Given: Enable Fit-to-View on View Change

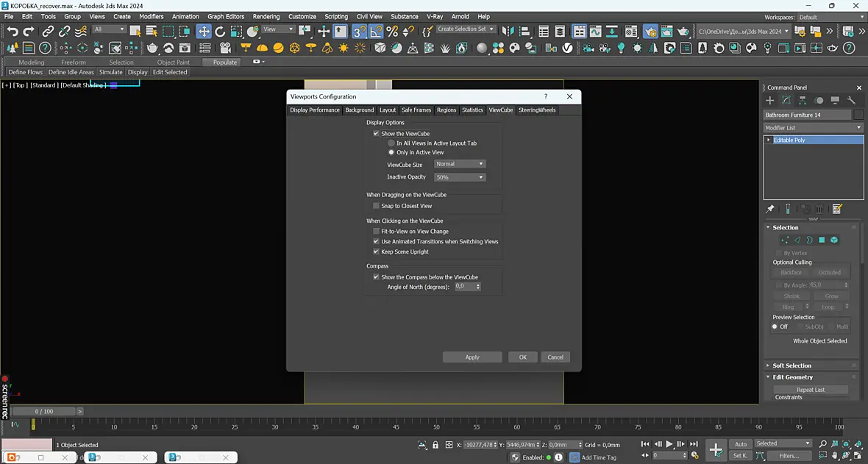Looking at the screenshot, I should click(376, 231).
